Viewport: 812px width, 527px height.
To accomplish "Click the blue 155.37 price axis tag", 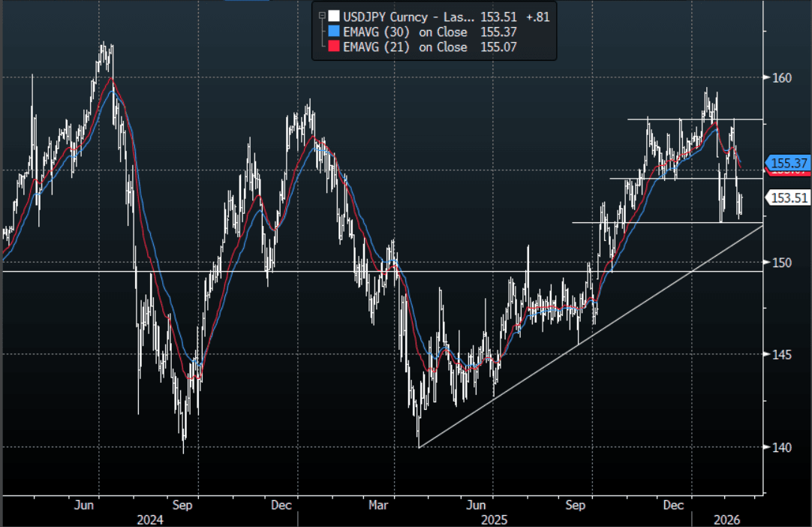I will [786, 163].
